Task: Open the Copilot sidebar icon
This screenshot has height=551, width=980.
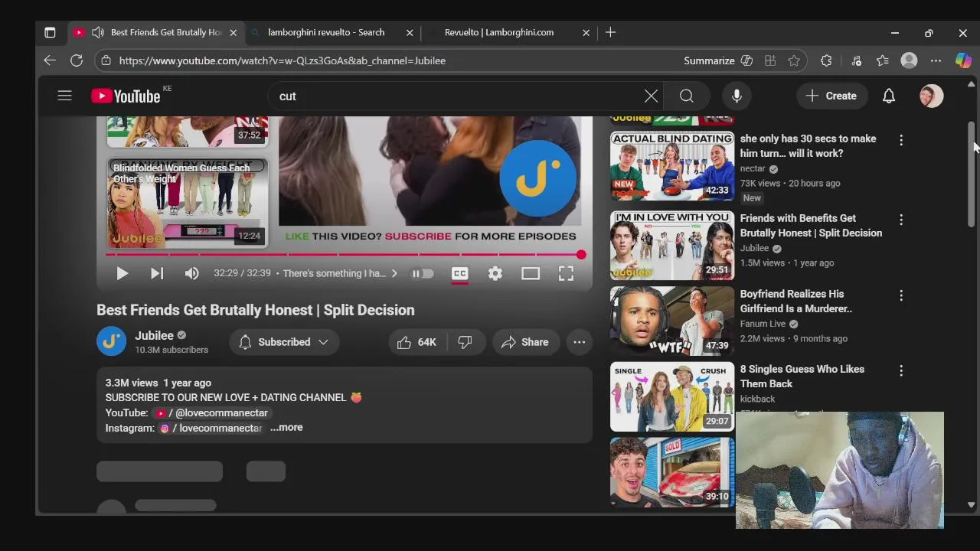Action: tap(963, 60)
